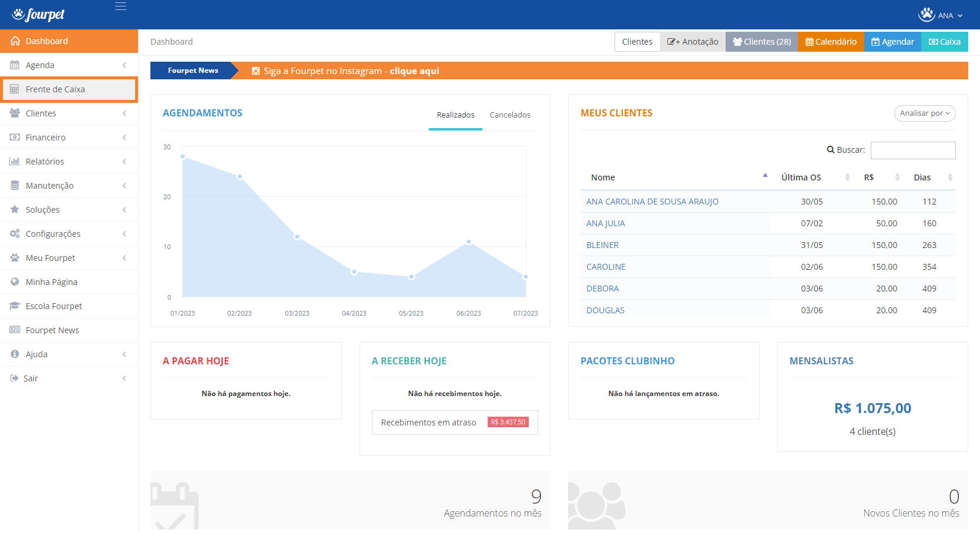The width and height of the screenshot is (980, 533).
Task: Expand the Meu Fourpet sidebar chevron
Action: click(x=125, y=258)
